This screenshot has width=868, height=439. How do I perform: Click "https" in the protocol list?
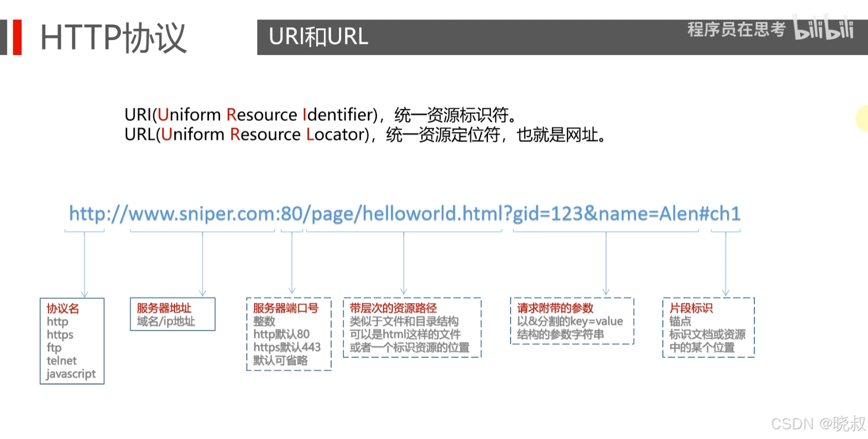pyautogui.click(x=60, y=335)
